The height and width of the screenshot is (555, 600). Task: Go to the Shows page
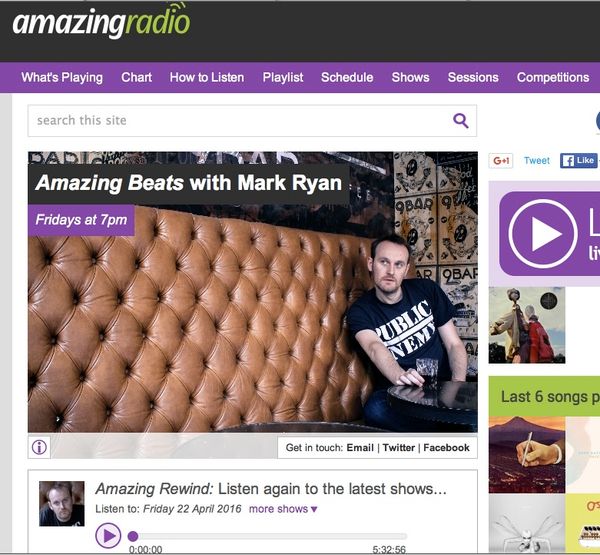411,77
